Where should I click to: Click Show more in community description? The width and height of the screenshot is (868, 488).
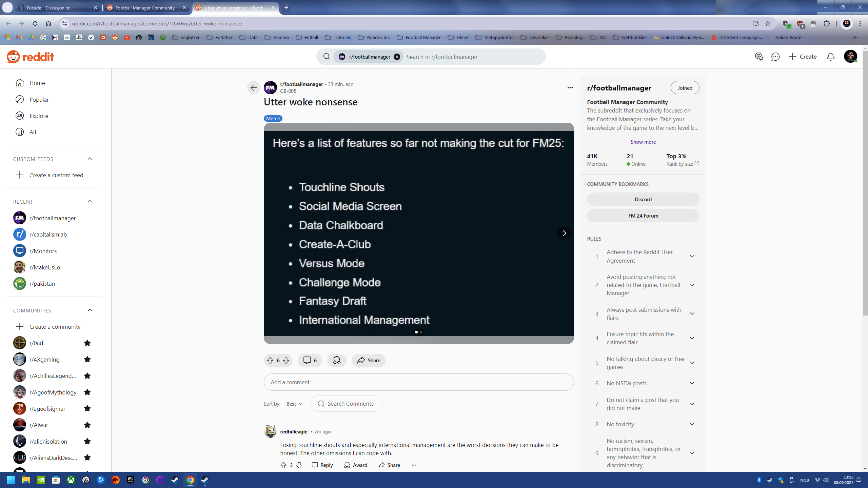[x=643, y=142]
